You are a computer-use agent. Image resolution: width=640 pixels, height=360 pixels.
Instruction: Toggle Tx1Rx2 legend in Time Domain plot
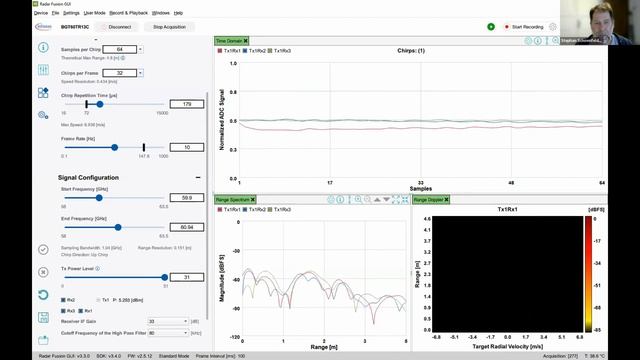point(254,51)
